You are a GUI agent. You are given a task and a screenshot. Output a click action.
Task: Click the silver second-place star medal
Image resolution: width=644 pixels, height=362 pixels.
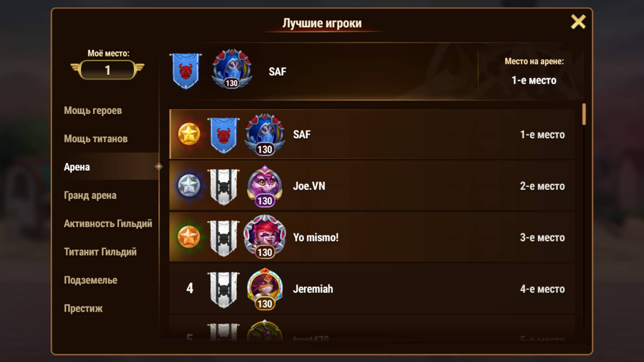pyautogui.click(x=189, y=186)
